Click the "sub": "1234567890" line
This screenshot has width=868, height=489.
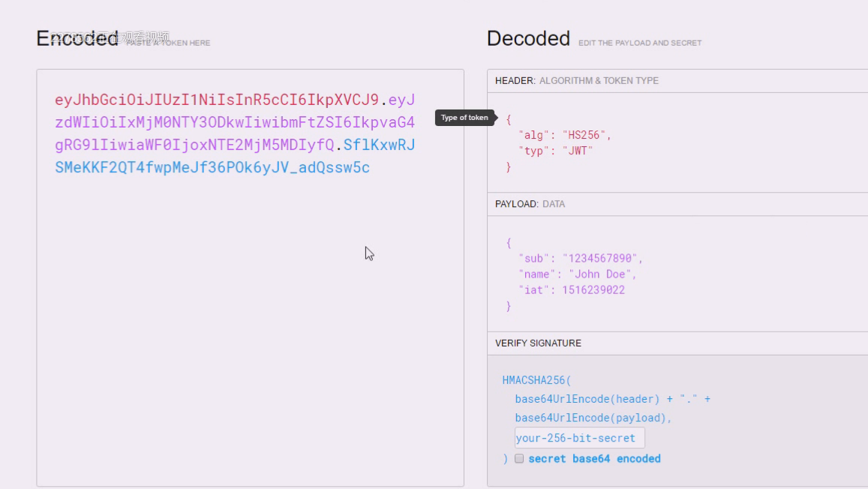point(581,258)
